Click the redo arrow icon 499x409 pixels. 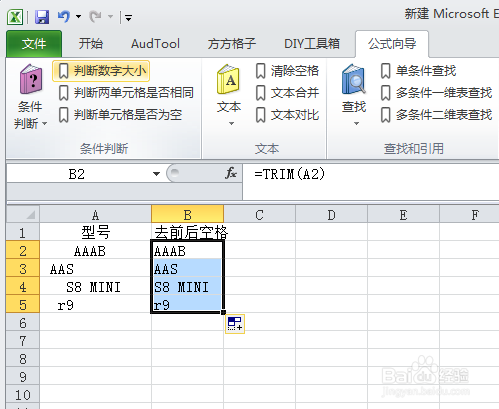point(95,16)
